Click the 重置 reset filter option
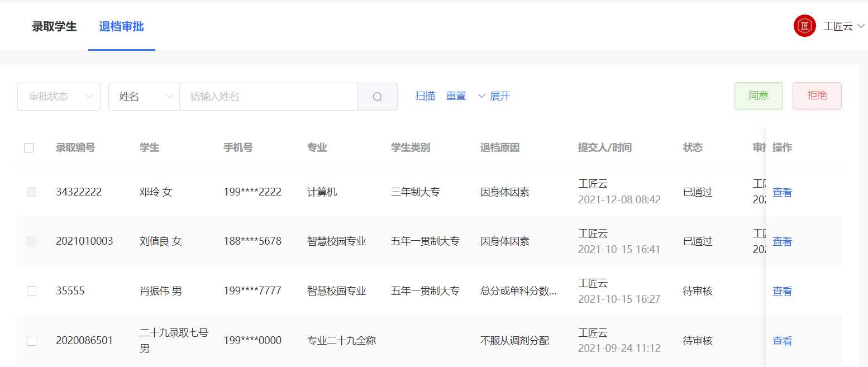Screen dimensions: 868x367 pos(456,96)
